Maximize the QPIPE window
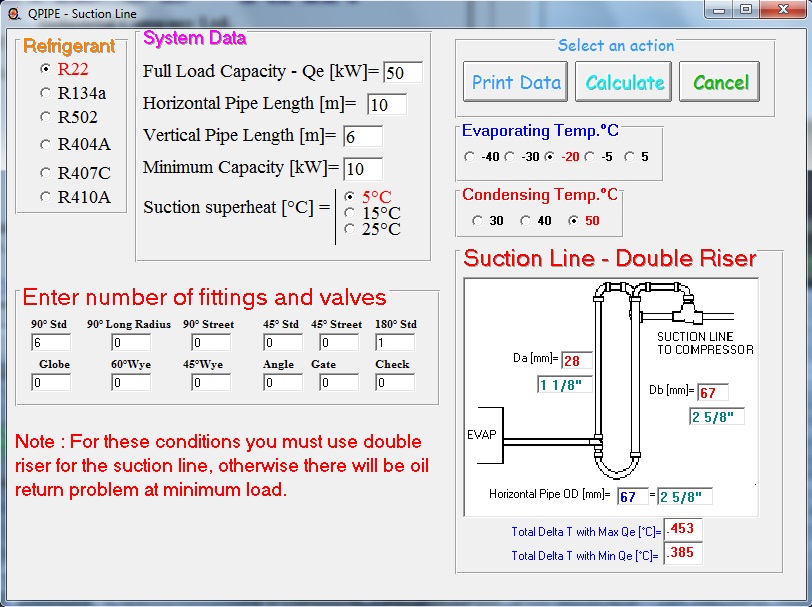This screenshot has height=607, width=812. click(746, 10)
